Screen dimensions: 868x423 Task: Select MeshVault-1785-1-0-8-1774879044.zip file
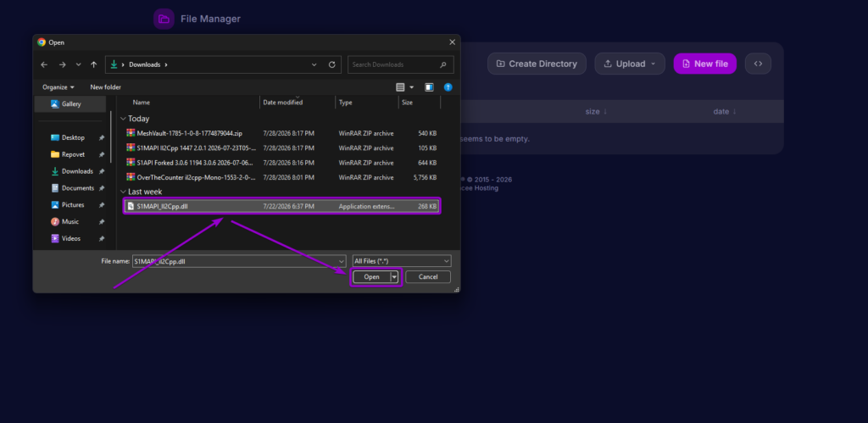(281, 133)
